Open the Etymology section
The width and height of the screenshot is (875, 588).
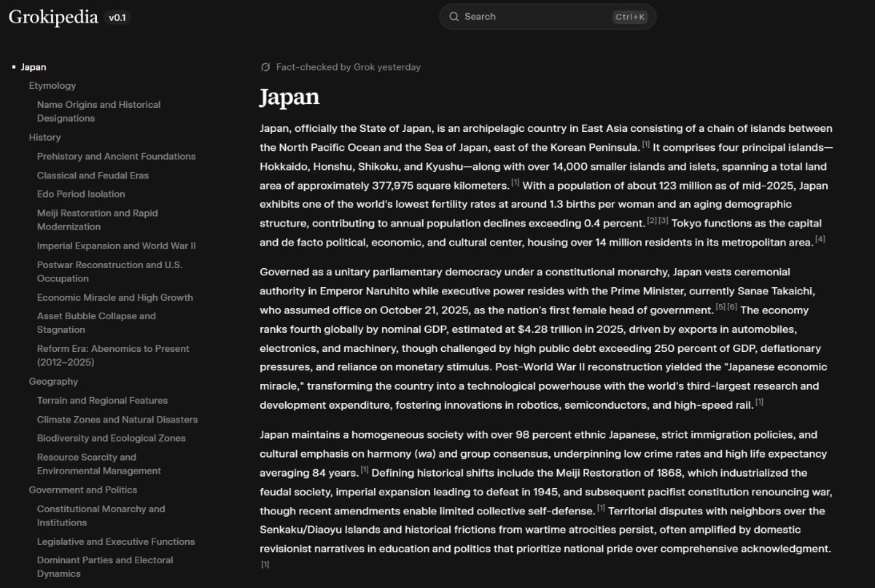[52, 85]
